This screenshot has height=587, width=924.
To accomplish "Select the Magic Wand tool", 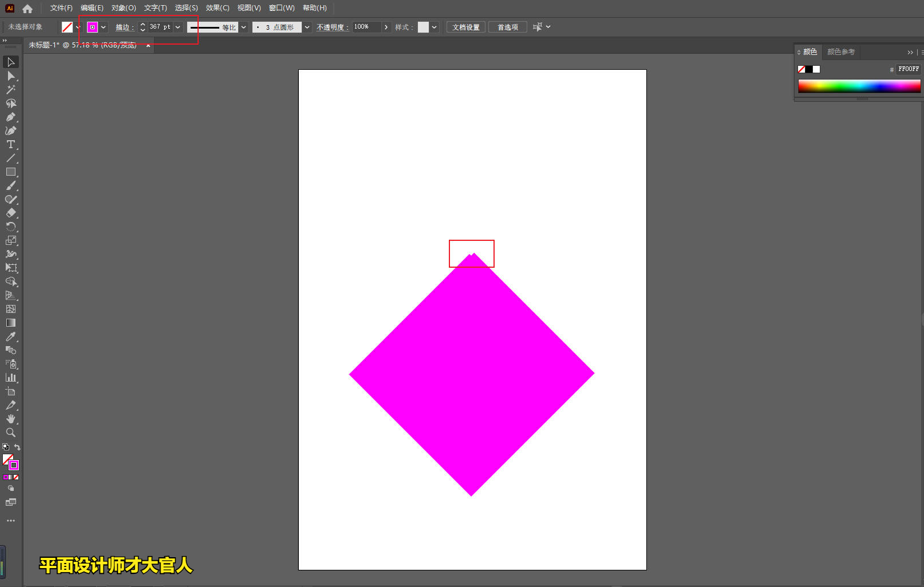I will pos(10,89).
